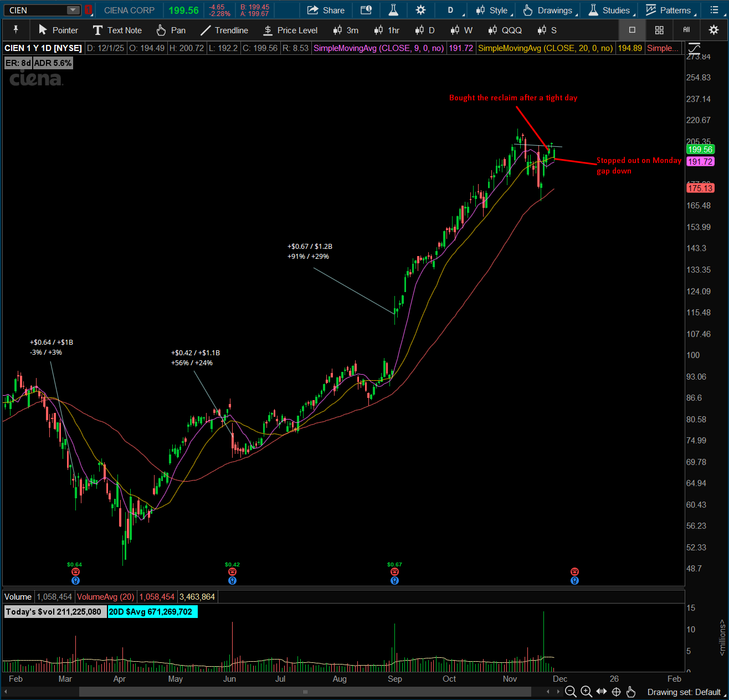Open chart settings gear in top bar
This screenshot has height=700, width=729.
421,10
